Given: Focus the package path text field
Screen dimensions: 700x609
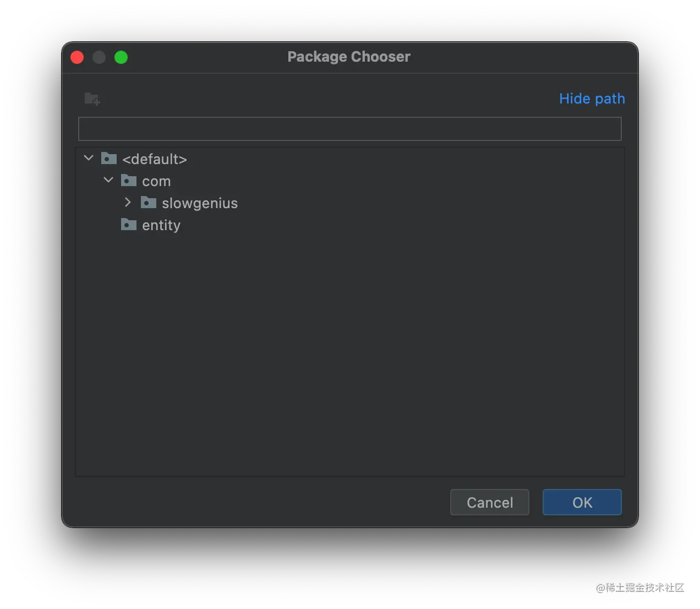Looking at the screenshot, I should point(349,129).
